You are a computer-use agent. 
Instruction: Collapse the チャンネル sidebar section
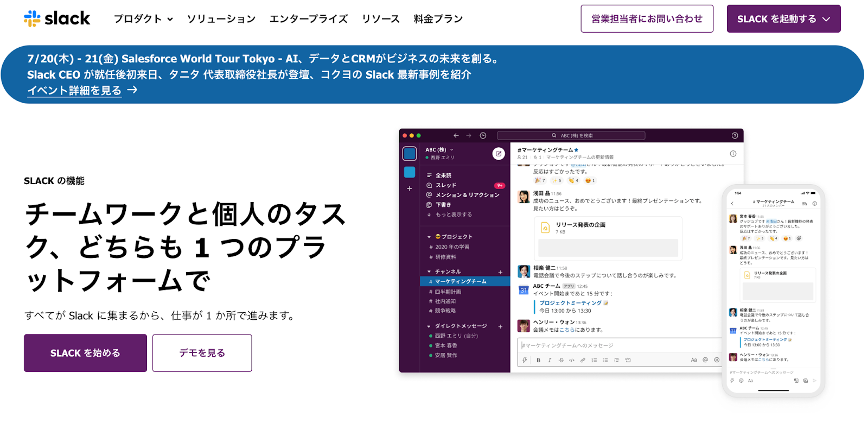point(429,272)
